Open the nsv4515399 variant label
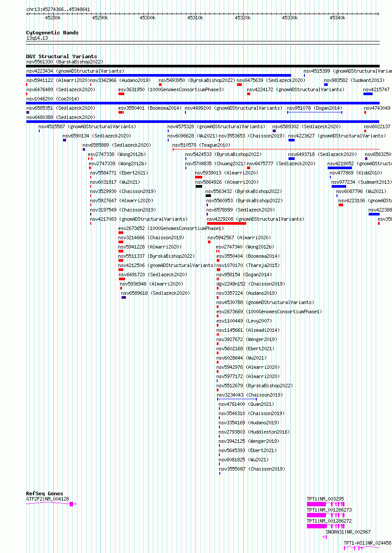 point(348,71)
